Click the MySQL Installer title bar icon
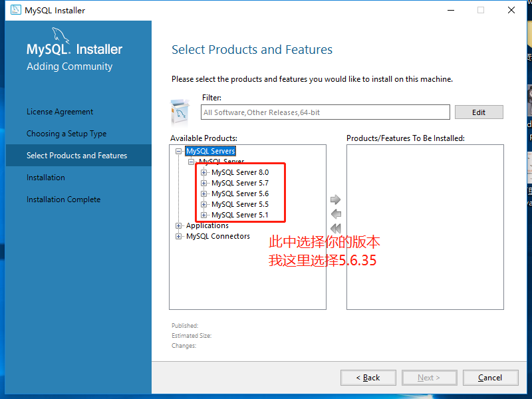Viewport: 532px width, 399px height. [x=15, y=10]
